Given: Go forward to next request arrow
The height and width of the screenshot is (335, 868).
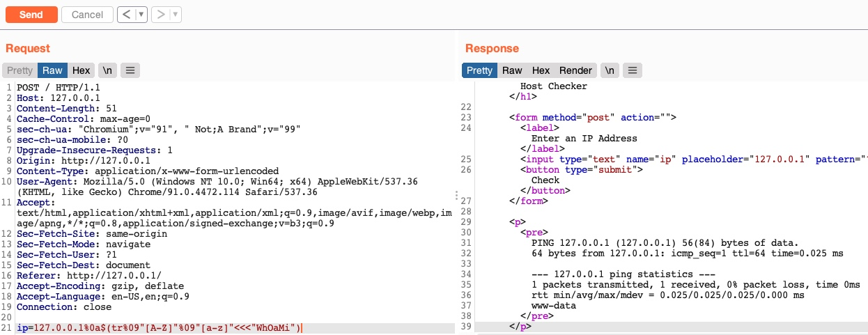Looking at the screenshot, I should point(161,15).
